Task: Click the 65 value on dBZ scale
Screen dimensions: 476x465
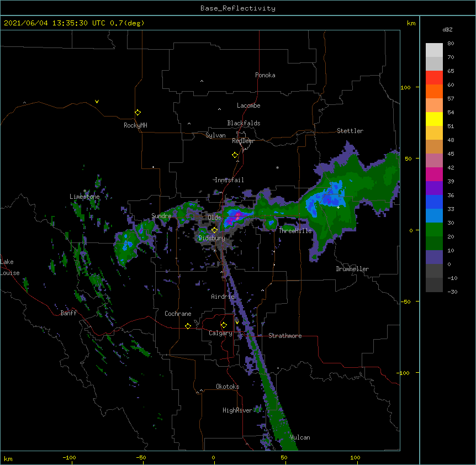Action: point(451,71)
